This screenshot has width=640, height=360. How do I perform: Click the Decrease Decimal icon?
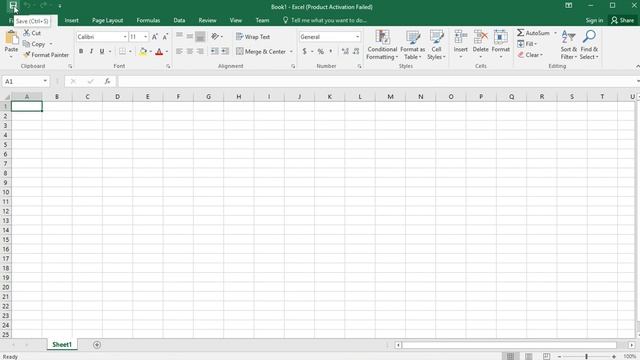tap(356, 51)
